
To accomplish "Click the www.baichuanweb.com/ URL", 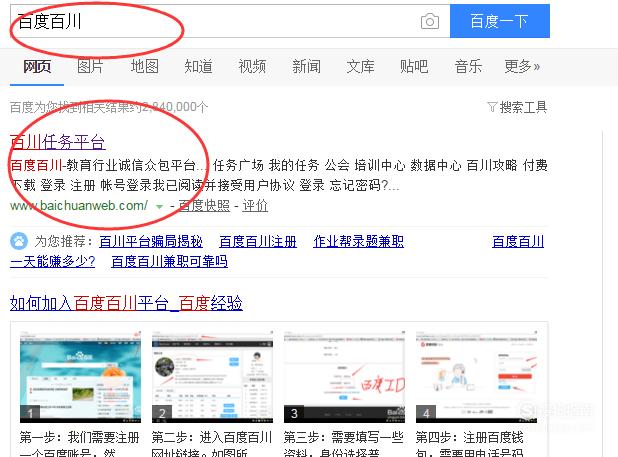I will (79, 205).
